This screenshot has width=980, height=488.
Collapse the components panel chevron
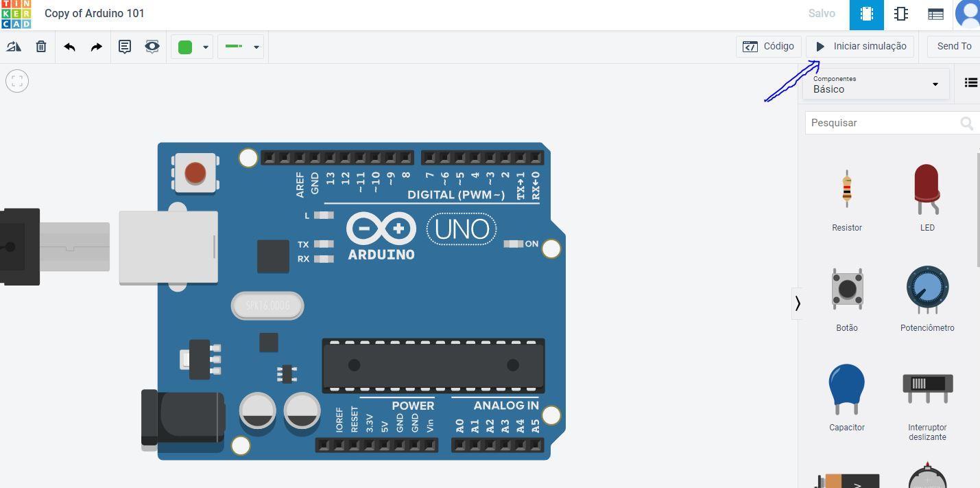pos(798,303)
